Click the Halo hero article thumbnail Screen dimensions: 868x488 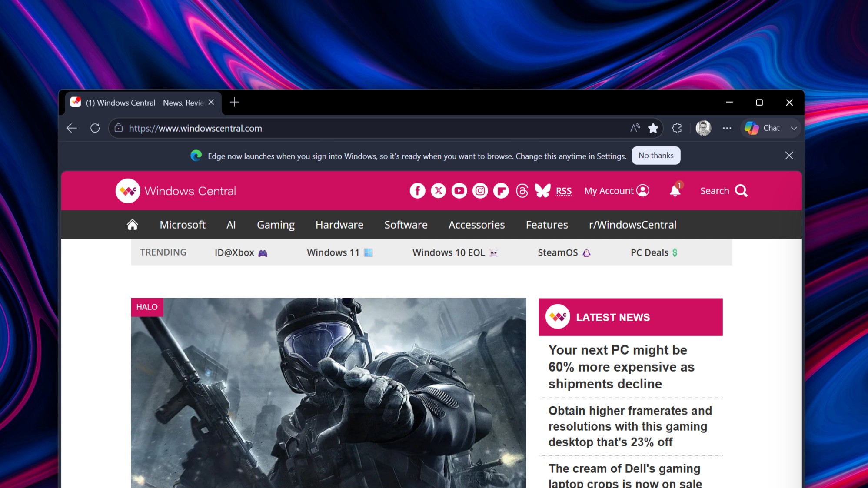pos(329,391)
